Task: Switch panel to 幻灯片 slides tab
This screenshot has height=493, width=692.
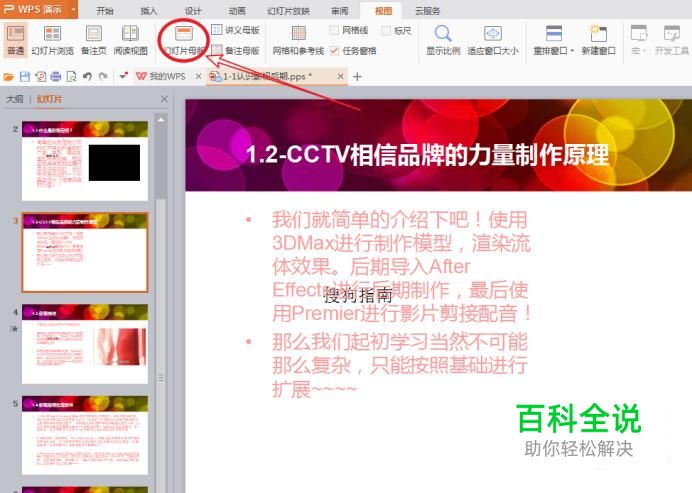Action: point(49,99)
